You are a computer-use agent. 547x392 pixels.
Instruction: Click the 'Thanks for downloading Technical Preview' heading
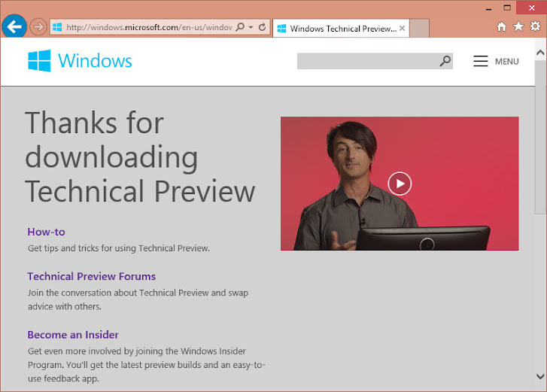(x=140, y=157)
